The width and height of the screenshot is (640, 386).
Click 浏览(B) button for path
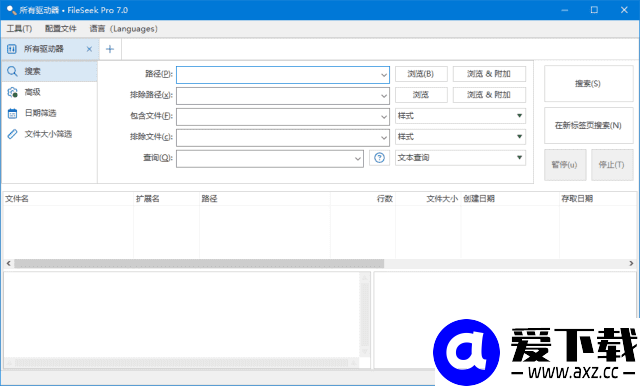421,74
